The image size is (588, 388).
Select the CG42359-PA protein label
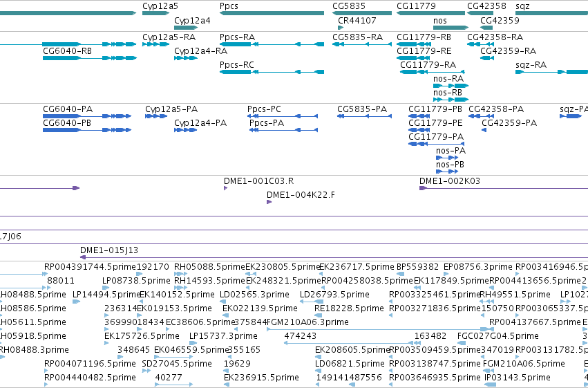pos(509,123)
